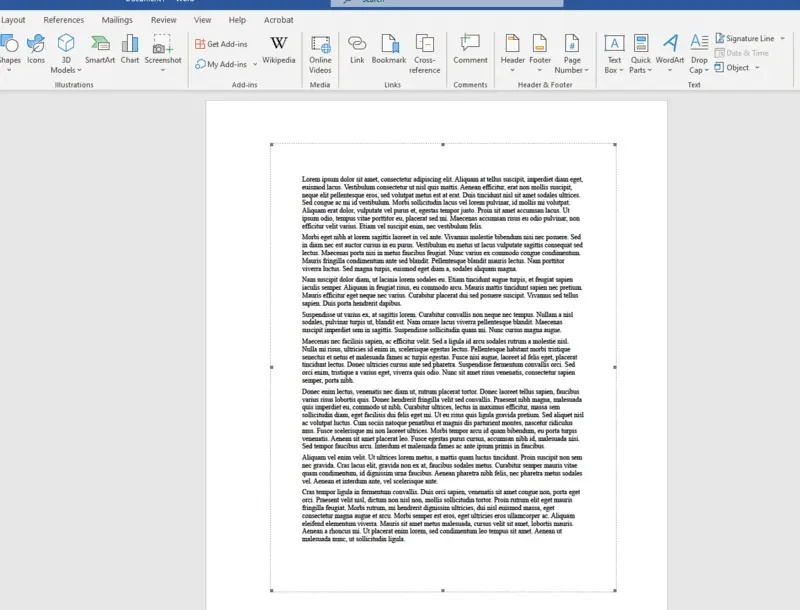Switch to the Layout tab
The width and height of the screenshot is (800, 610).
13,20
